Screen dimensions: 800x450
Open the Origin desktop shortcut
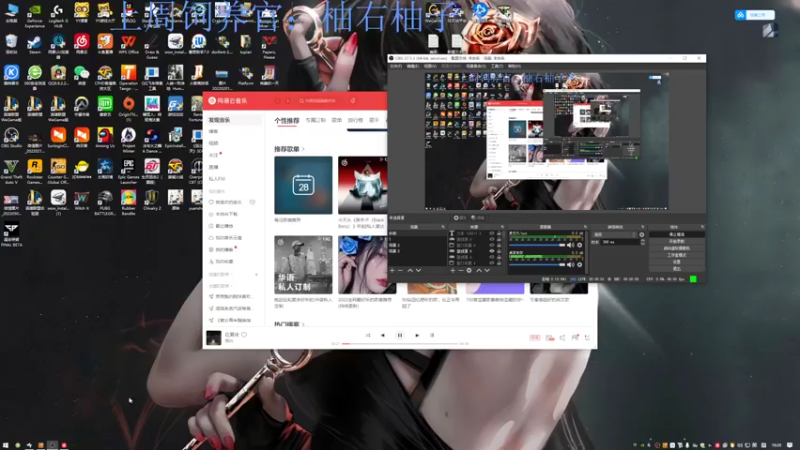(129, 107)
